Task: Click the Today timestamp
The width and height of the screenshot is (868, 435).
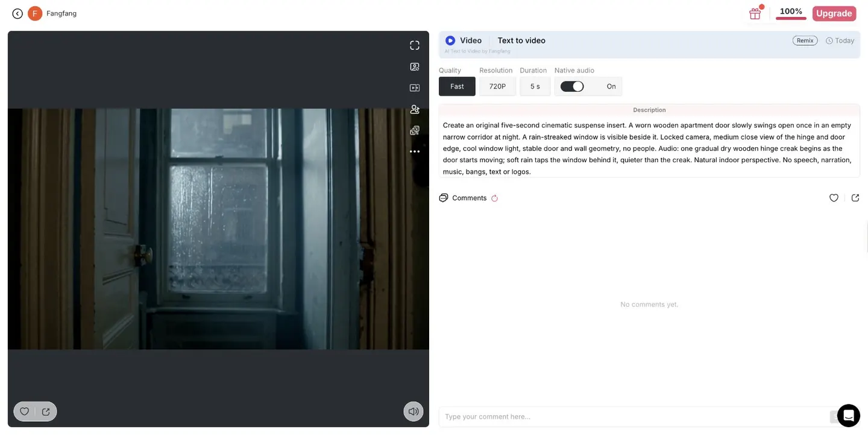Action: click(840, 40)
